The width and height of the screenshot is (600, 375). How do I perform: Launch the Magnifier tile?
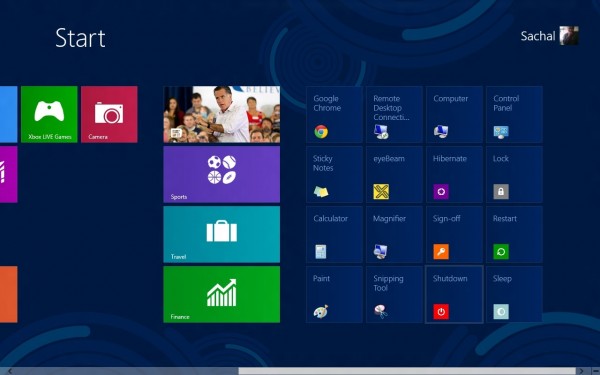click(394, 235)
